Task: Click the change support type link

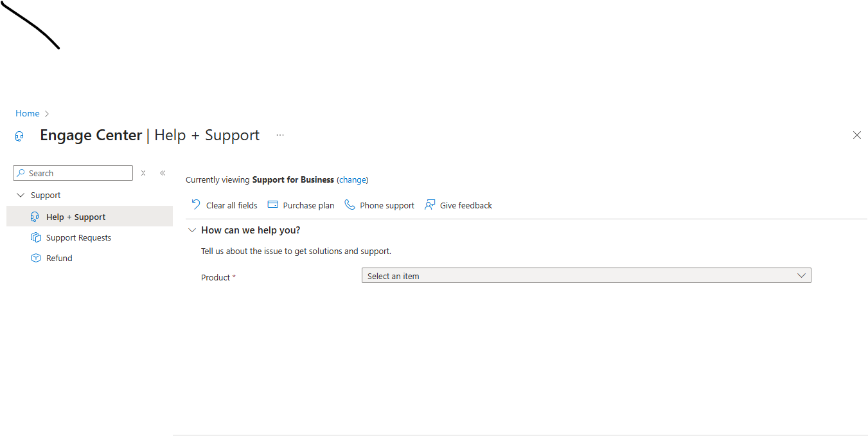Action: pos(353,180)
